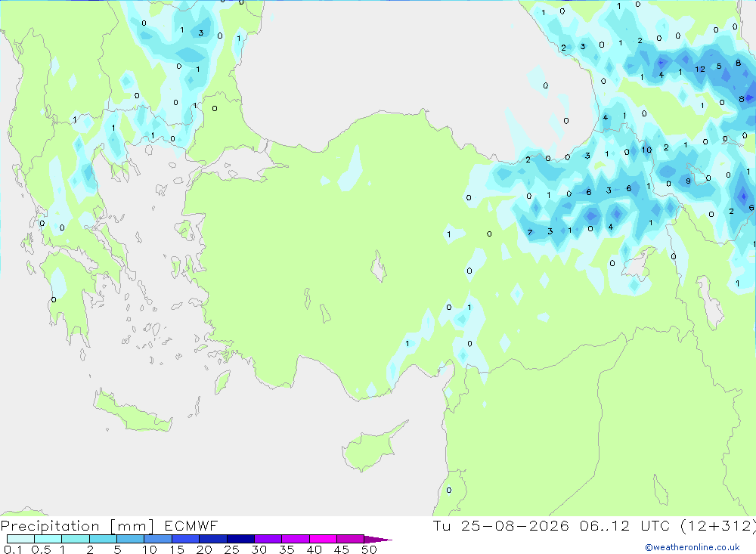Screen dimensions: 756x554
Task: Click the above-50 mm legend arrow tip
Action: pos(378,540)
